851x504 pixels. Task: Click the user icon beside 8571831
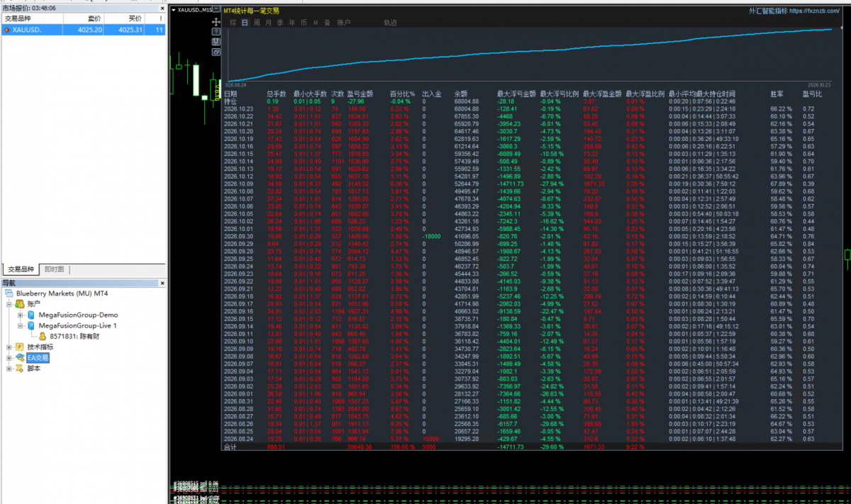(43, 337)
